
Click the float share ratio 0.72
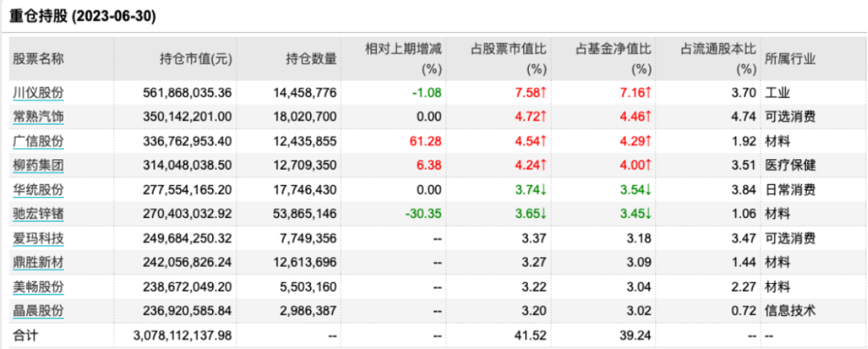coord(744,311)
